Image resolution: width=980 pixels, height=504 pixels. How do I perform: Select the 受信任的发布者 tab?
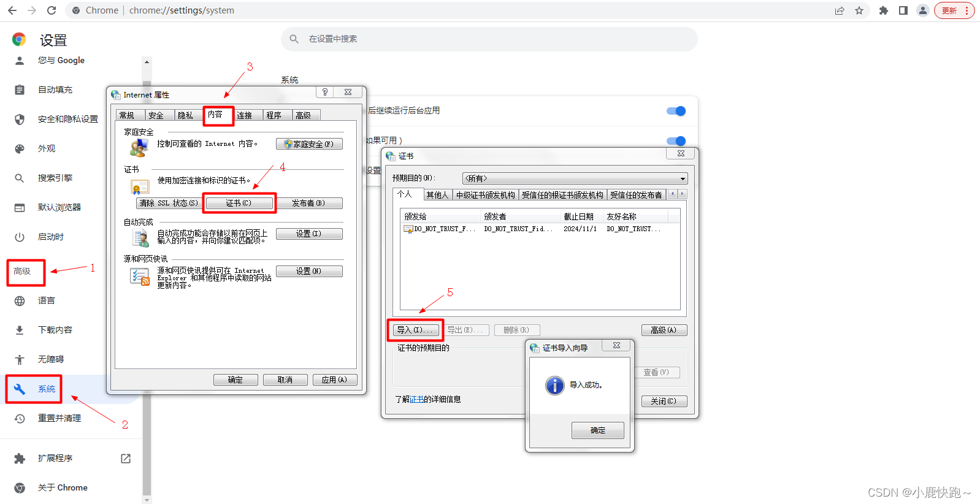tap(637, 195)
